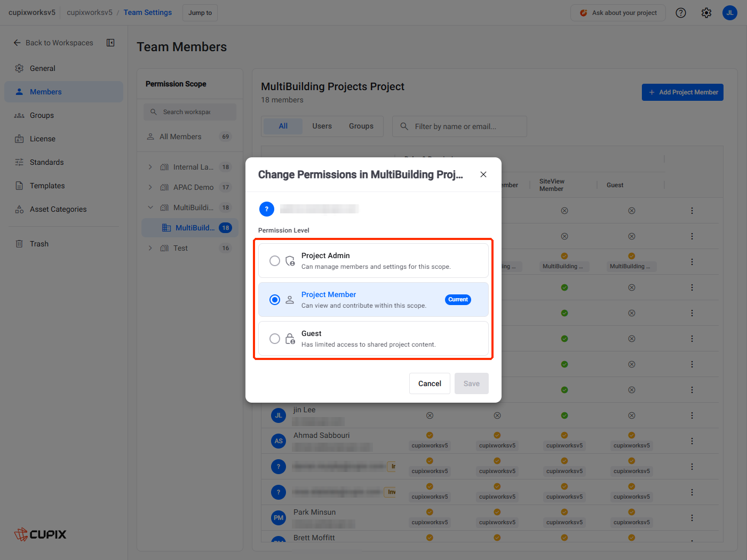Click the JL avatar in jin Lee row
Screen dimensions: 747x560
point(279,415)
